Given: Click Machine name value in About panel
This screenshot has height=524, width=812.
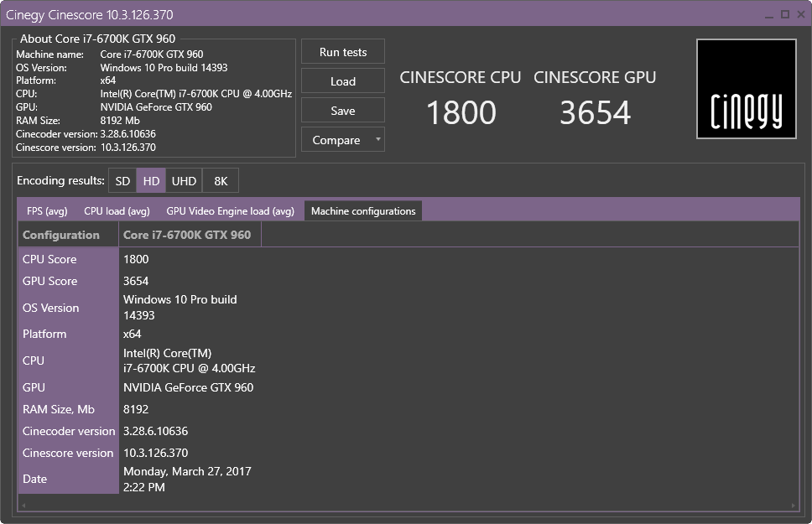Looking at the screenshot, I should (x=152, y=54).
